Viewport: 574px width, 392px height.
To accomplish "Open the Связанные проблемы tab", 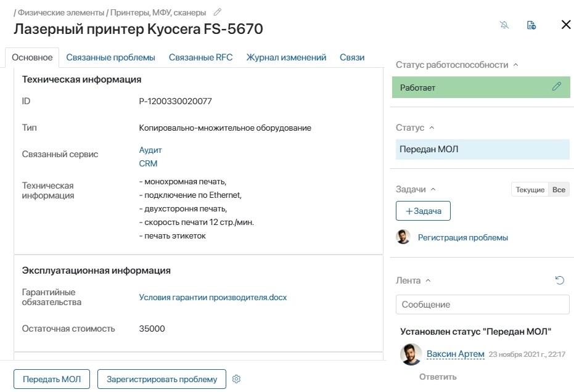I will (x=110, y=57).
